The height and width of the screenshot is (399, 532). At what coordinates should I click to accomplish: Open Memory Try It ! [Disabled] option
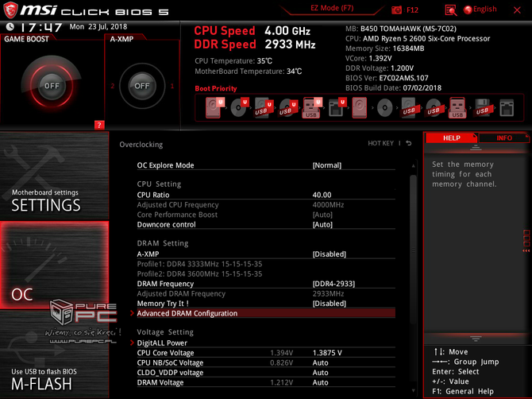point(266,304)
